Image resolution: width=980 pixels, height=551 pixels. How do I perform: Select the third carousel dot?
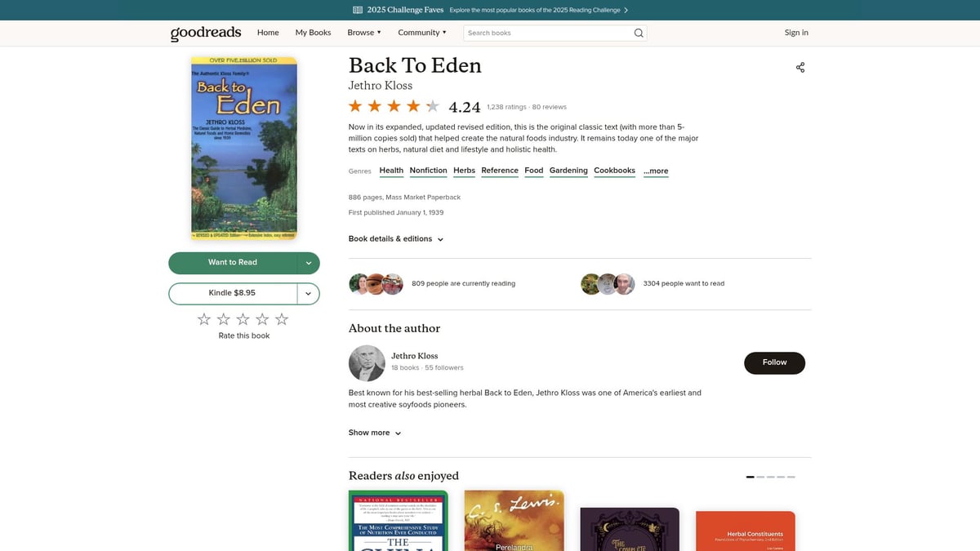(x=769, y=476)
